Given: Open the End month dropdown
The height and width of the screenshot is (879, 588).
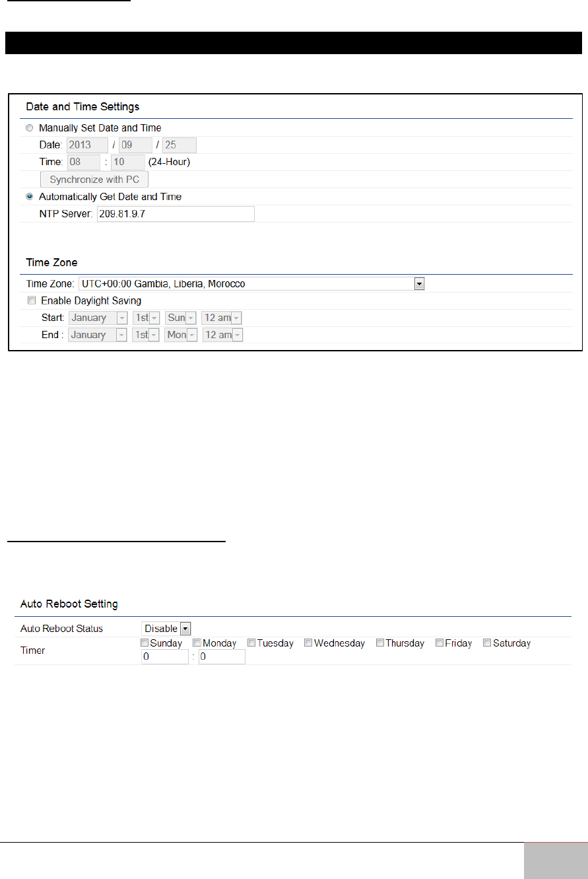Looking at the screenshot, I should tap(98, 335).
